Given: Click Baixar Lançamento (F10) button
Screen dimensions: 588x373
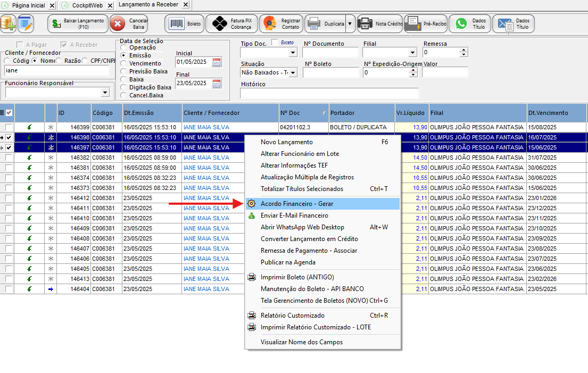Looking at the screenshot, I should point(78,23).
